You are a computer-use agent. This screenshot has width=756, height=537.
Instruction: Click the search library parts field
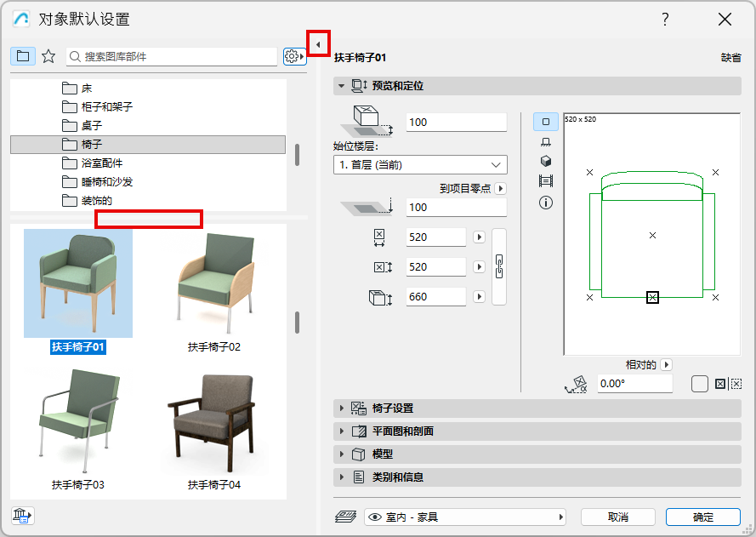(x=172, y=56)
